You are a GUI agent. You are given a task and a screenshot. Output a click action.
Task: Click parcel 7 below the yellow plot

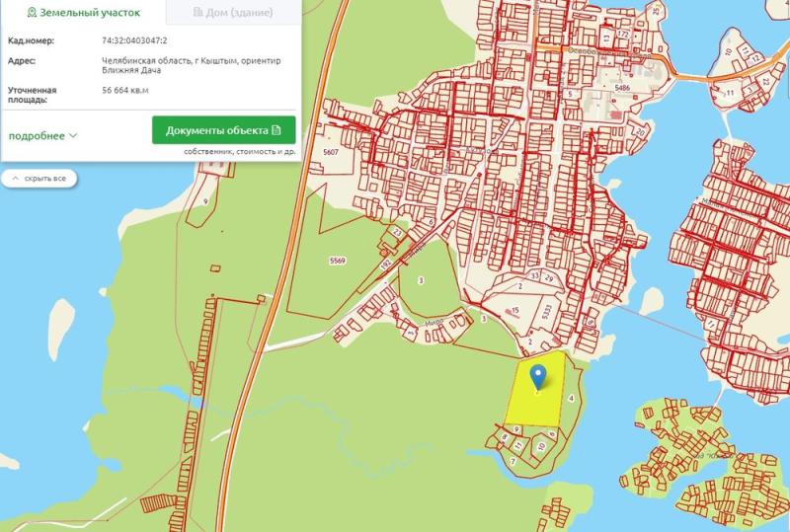coord(513,461)
